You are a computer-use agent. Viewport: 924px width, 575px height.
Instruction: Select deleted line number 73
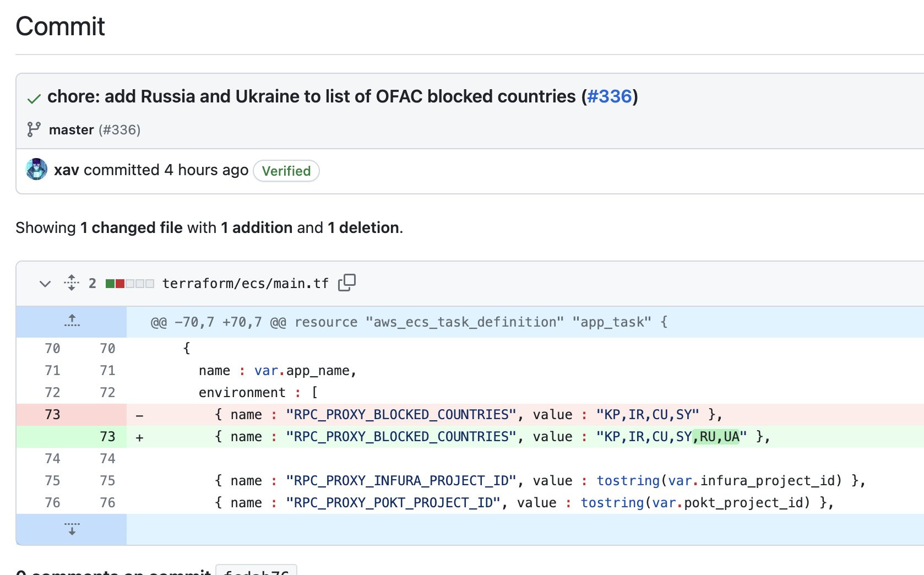(52, 415)
